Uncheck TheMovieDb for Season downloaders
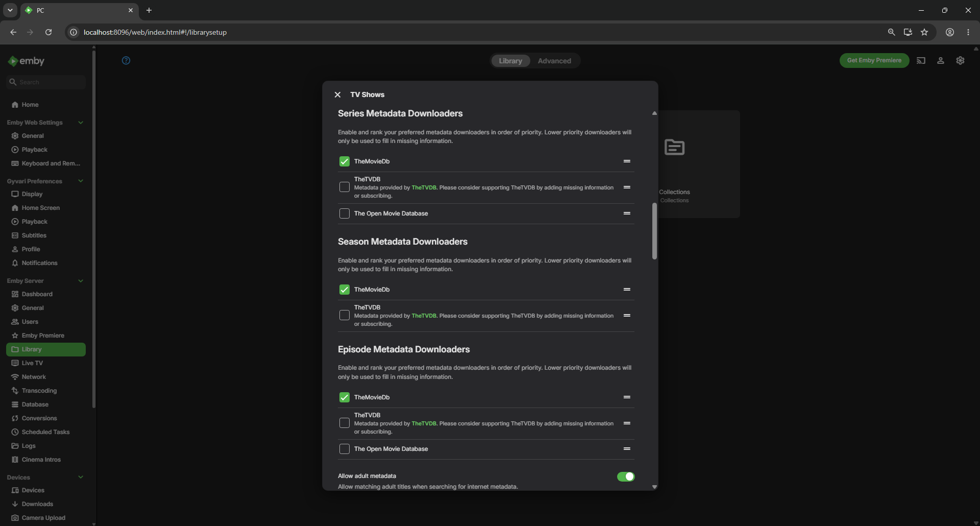The height and width of the screenshot is (526, 980). click(x=345, y=290)
